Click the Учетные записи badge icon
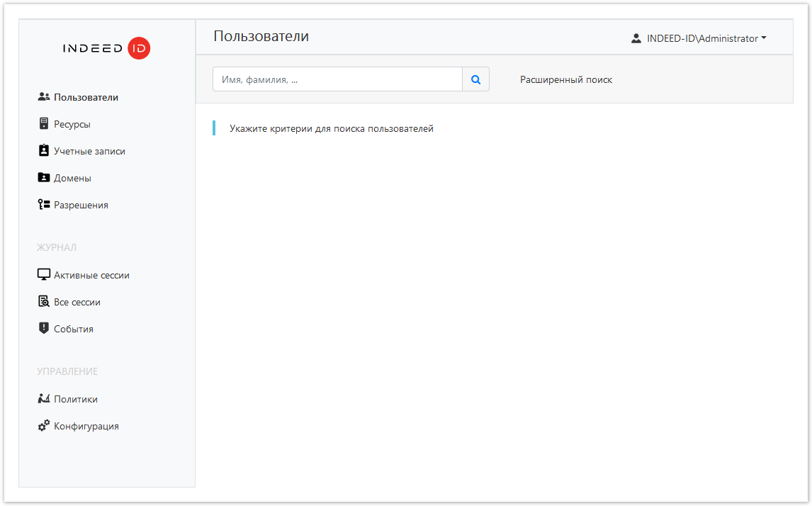The width and height of the screenshot is (812, 506). pos(44,151)
